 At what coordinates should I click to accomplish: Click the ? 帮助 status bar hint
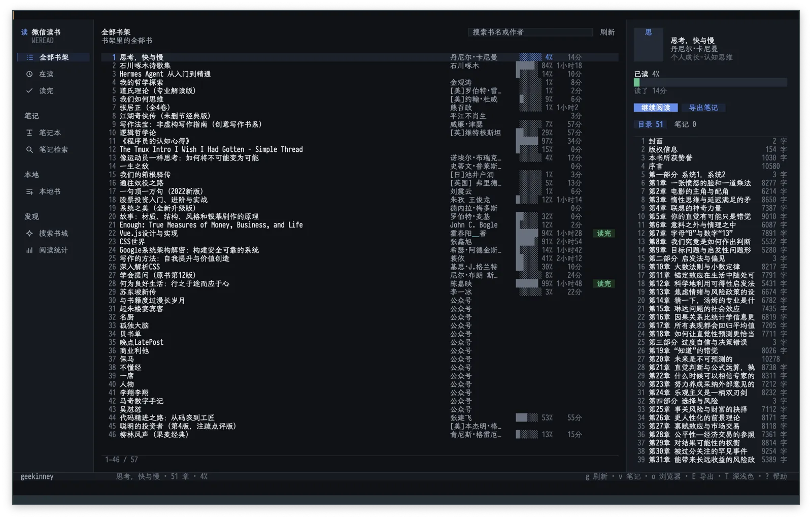click(776, 476)
